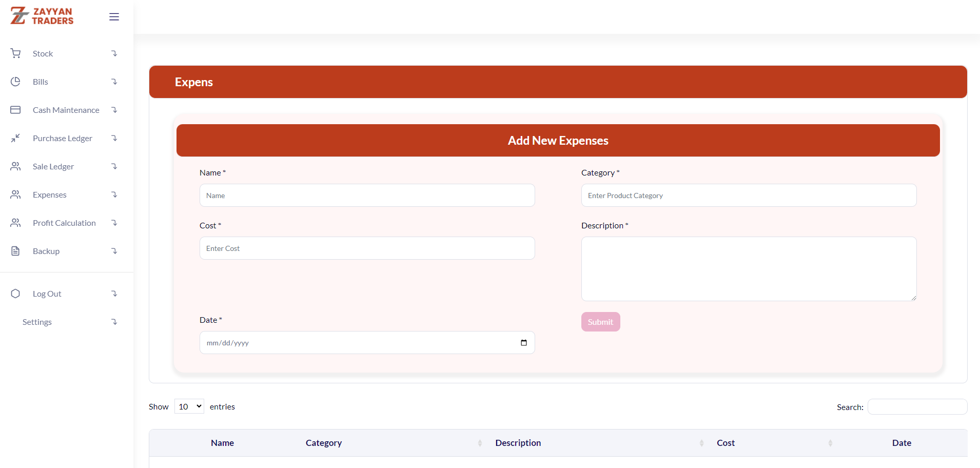
Task: Open the Expenses menu item
Action: 50,194
